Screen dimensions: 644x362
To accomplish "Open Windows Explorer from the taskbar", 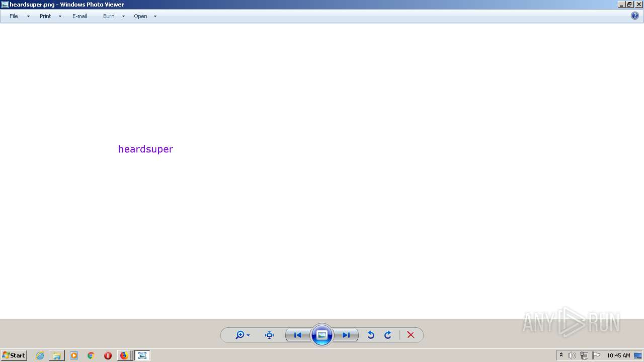I will pos(57,355).
